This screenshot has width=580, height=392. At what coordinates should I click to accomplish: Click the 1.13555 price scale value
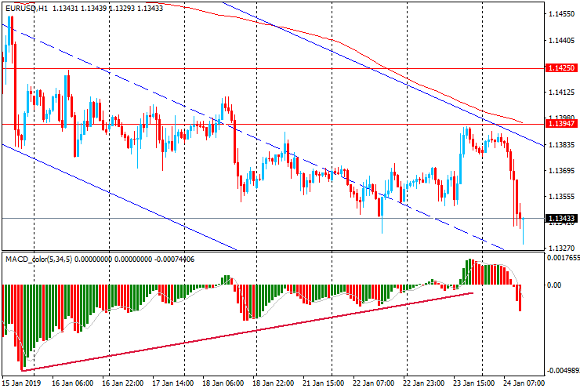coord(561,197)
